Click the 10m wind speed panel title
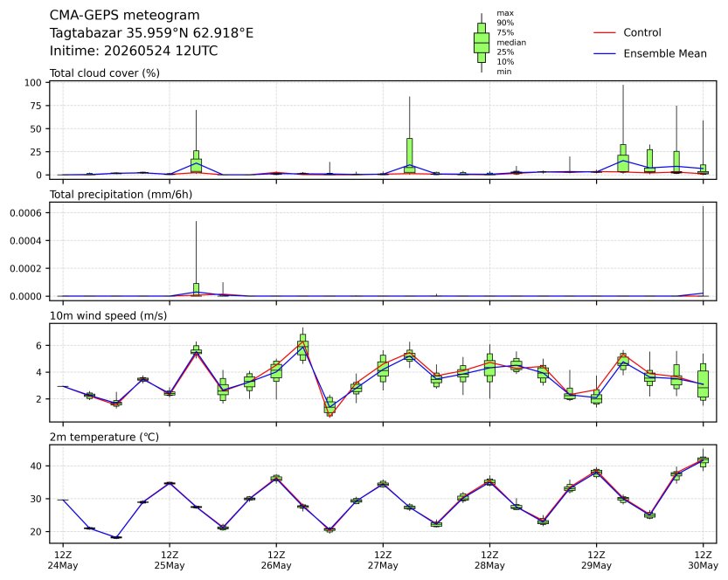Image resolution: width=728 pixels, height=580 pixels. click(108, 316)
